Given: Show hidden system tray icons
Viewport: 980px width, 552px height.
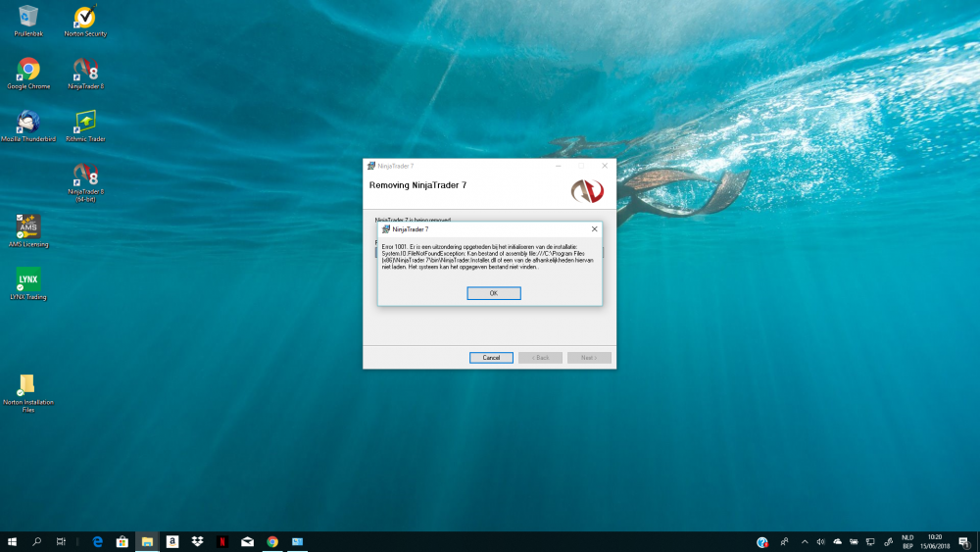Looking at the screenshot, I should coord(805,541).
